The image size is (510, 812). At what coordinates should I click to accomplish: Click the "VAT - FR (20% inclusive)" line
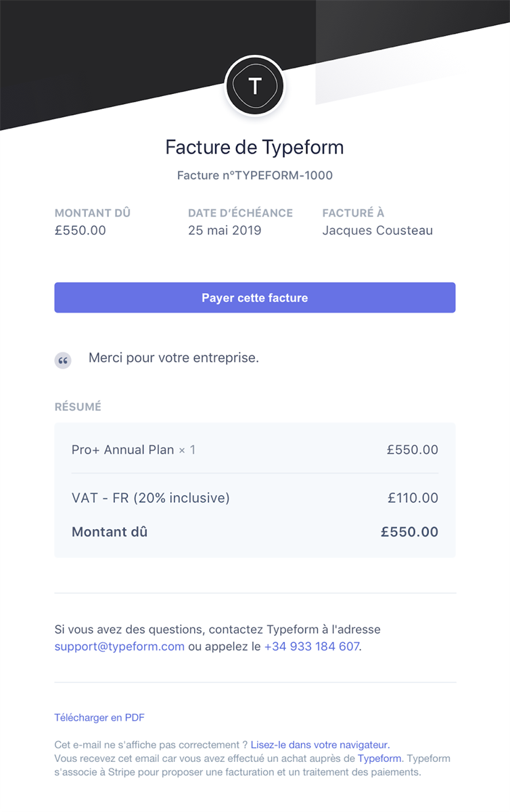point(151,498)
